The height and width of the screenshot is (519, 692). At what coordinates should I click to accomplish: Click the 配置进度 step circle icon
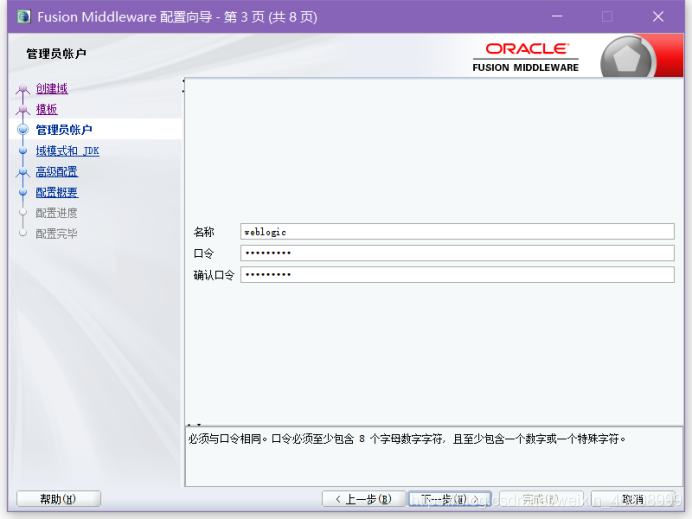(x=23, y=212)
